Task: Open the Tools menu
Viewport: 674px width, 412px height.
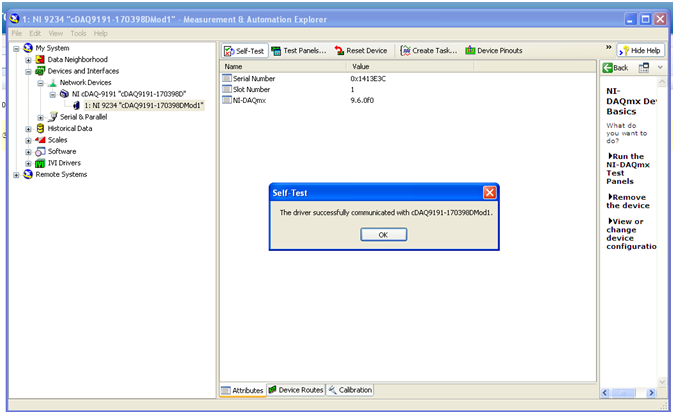Action: (x=78, y=34)
